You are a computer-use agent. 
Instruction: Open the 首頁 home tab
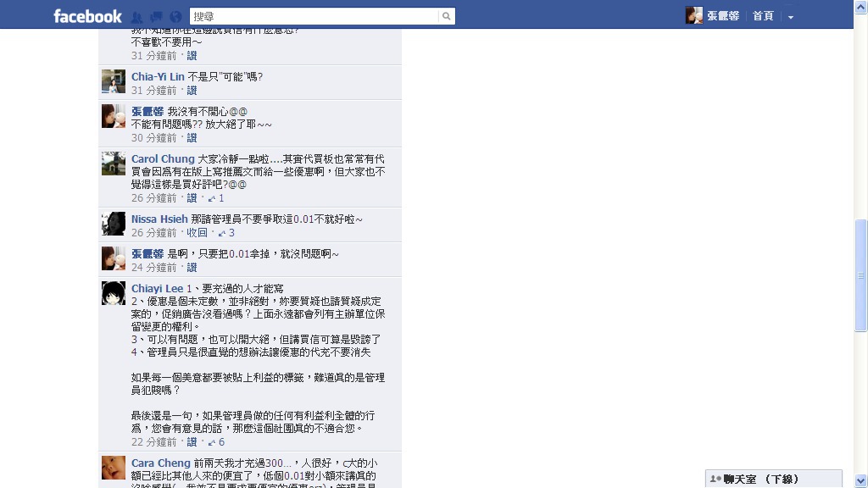pos(763,16)
